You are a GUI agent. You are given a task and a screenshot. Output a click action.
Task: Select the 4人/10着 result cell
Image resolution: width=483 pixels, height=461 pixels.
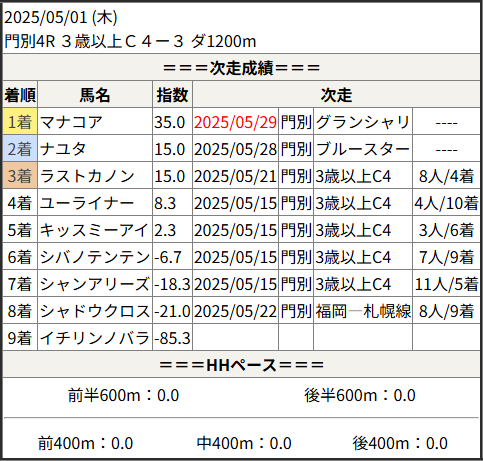pos(446,203)
